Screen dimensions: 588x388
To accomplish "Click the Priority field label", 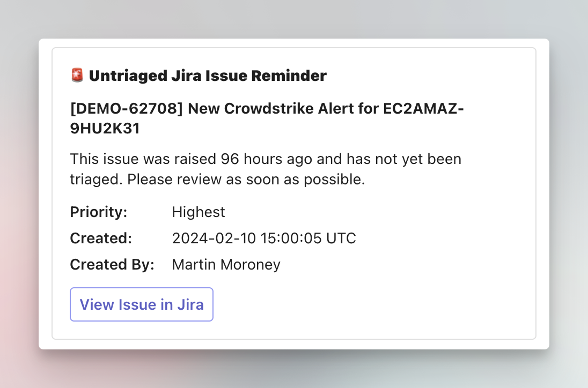I will [99, 212].
